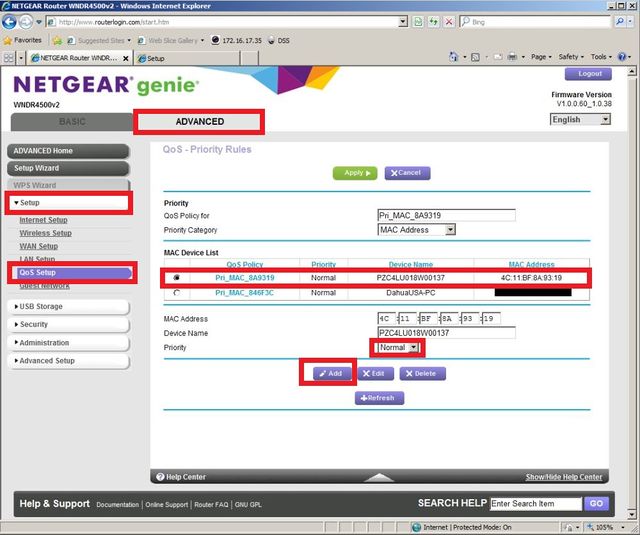Click the Bing search magnifier button
Viewport: 640px width, 535px height.
click(x=620, y=22)
